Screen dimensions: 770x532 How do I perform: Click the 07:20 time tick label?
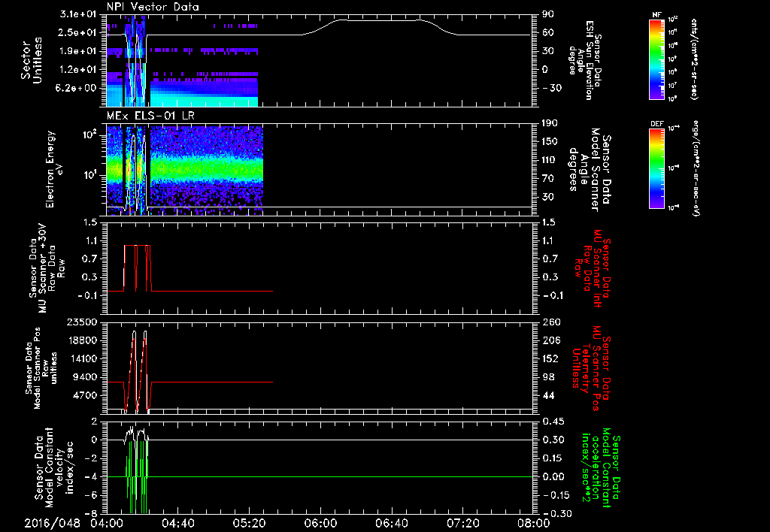(x=462, y=523)
